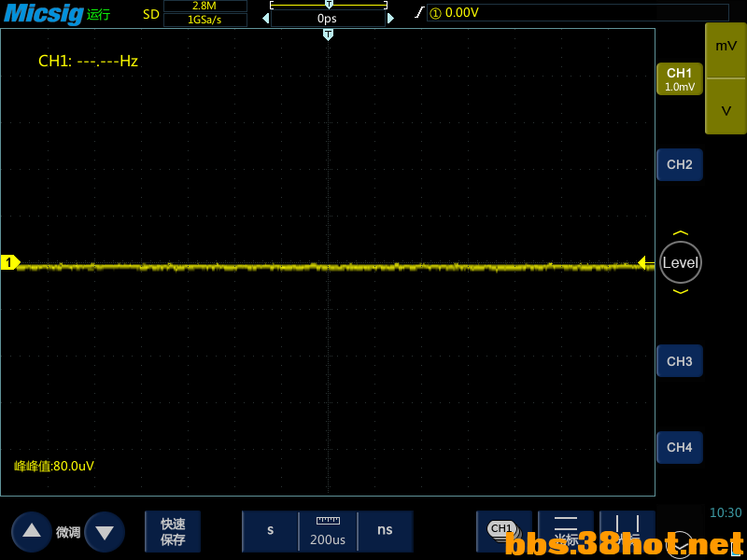Turn on channel CH4

point(680,447)
